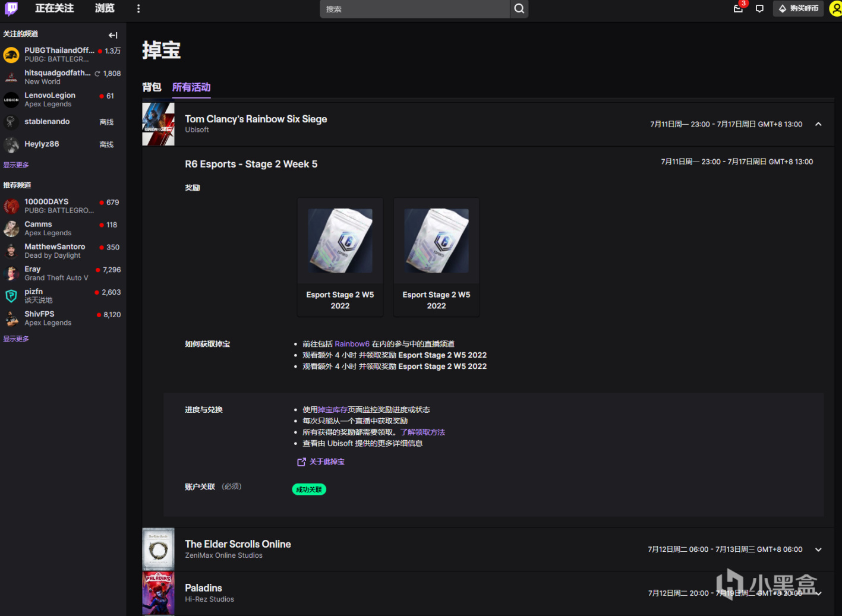Screen dimensions: 842x616
Task: Open Camms channel avatar
Action: [x=11, y=229]
